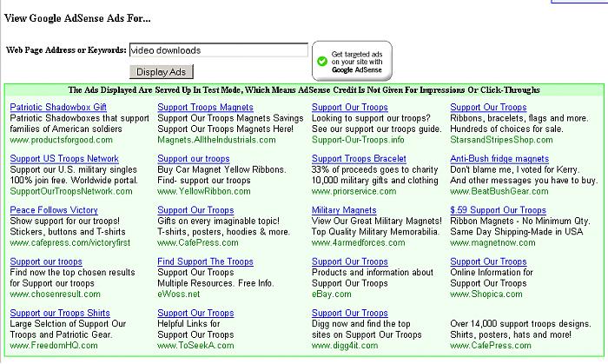
Task: Click the test mode notice banner text
Action: point(304,90)
